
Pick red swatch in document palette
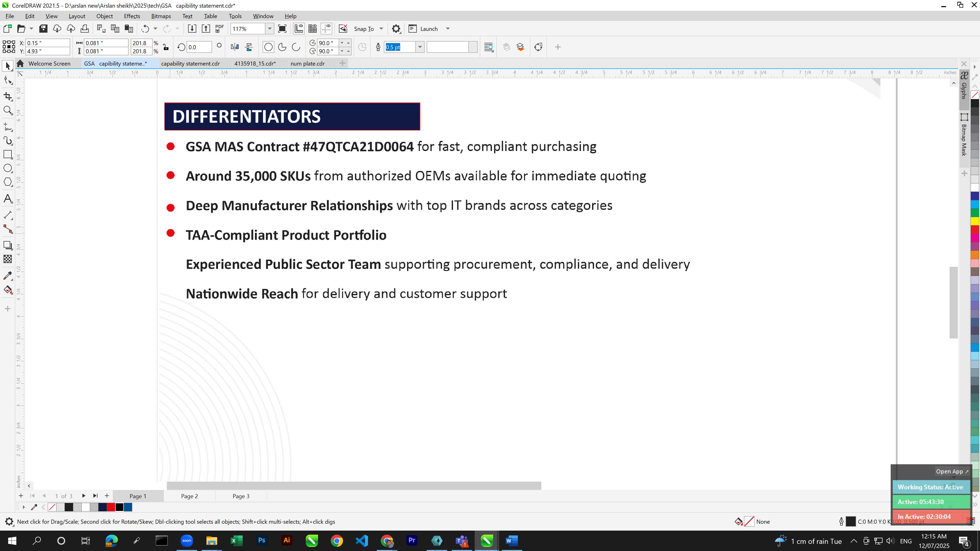[x=111, y=507]
